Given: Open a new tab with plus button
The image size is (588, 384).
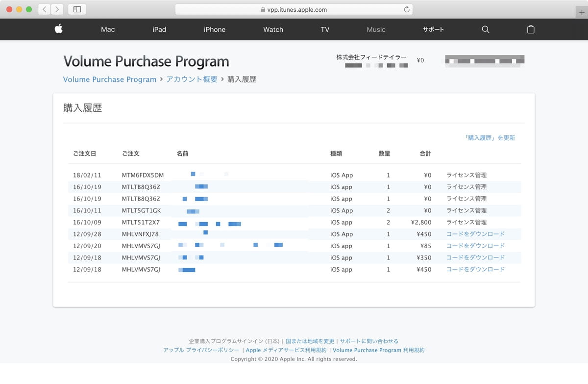Looking at the screenshot, I should point(582,13).
